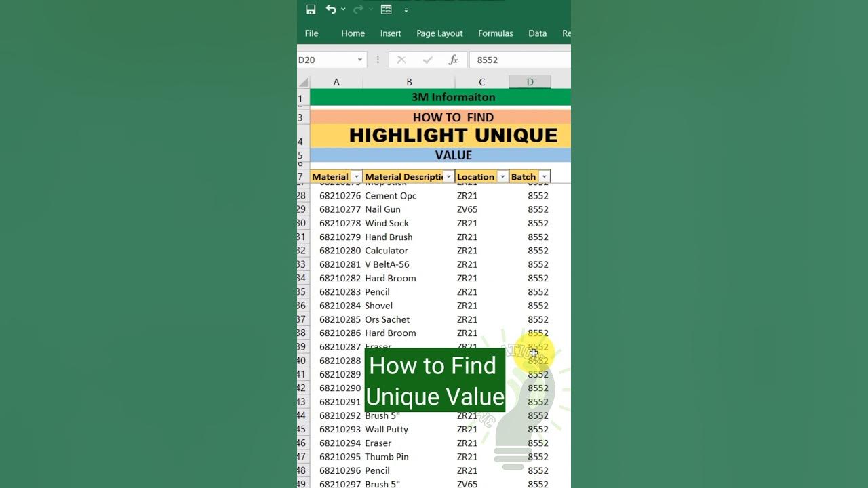The height and width of the screenshot is (488, 868).
Task: Open the Undo history dropdown arrow
Action: pos(343,9)
